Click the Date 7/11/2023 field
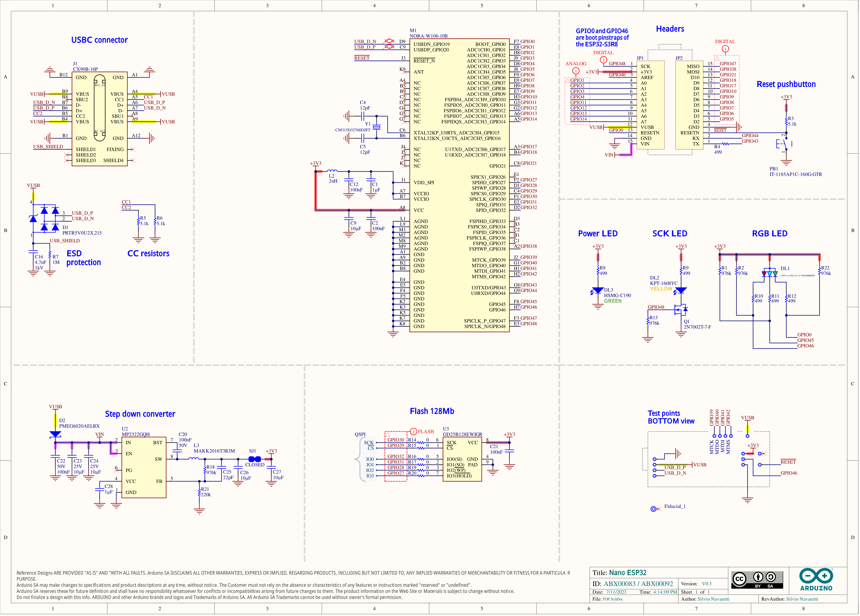The height and width of the screenshot is (616, 860). (616, 592)
